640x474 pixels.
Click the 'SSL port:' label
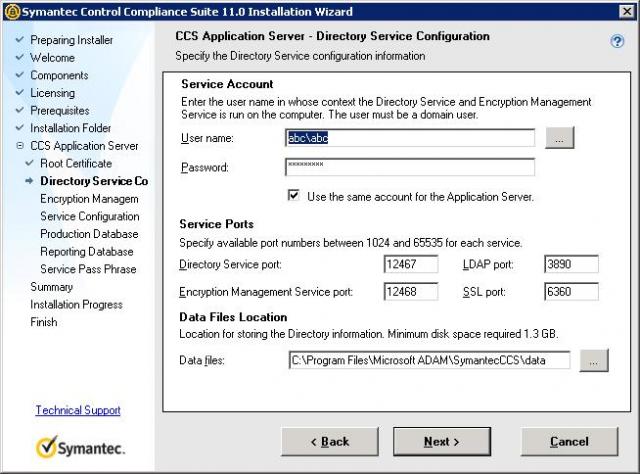(x=484, y=292)
